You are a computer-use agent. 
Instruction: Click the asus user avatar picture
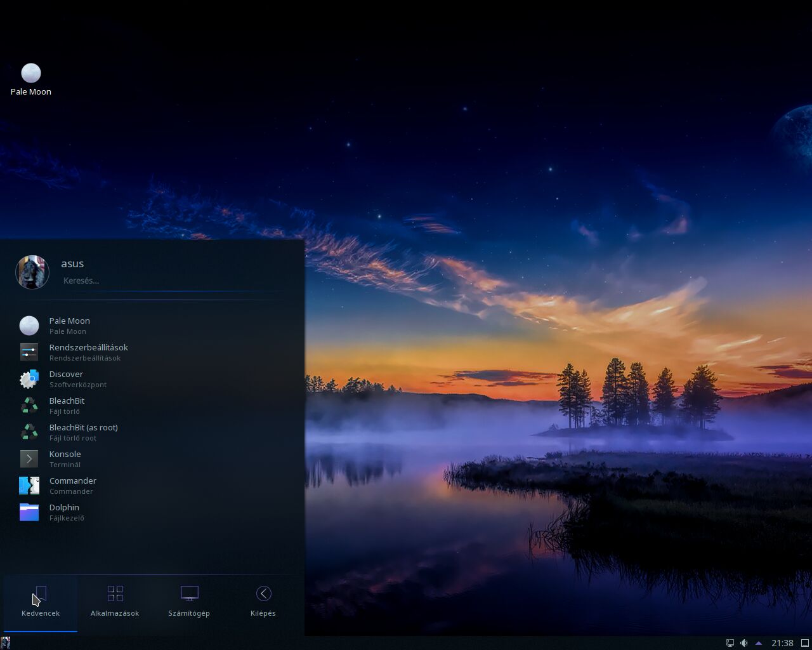pos(32,272)
